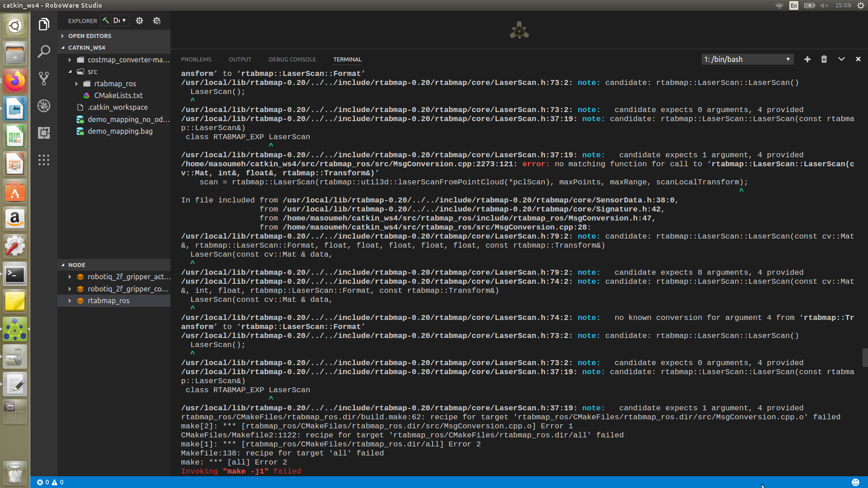
Task: Open the 1: /bin/bash terminal selector
Action: coord(747,59)
